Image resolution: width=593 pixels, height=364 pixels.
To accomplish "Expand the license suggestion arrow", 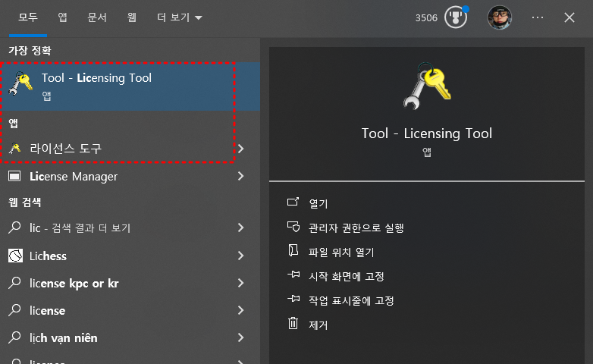I will [241, 310].
